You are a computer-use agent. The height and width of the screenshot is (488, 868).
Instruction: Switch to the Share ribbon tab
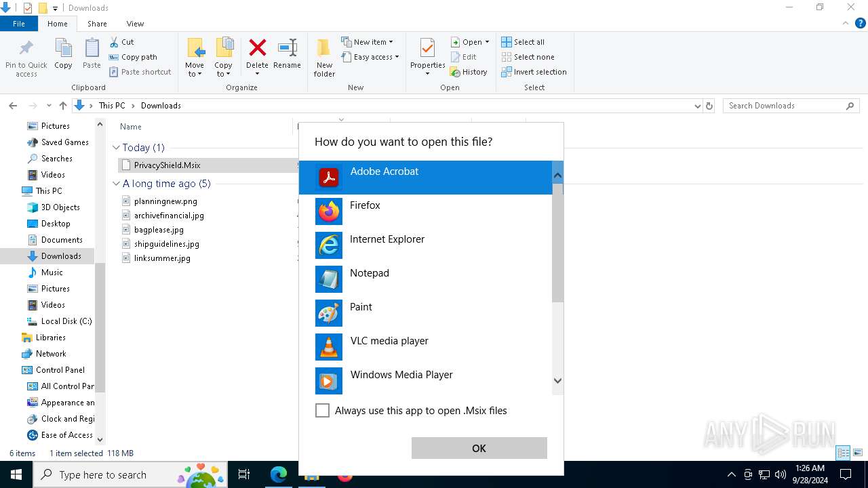[x=97, y=24]
